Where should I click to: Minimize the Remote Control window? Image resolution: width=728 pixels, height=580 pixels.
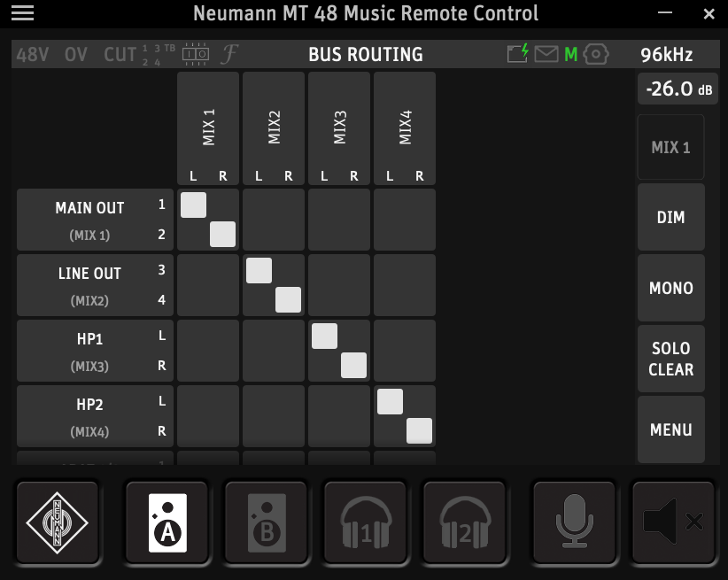(665, 13)
